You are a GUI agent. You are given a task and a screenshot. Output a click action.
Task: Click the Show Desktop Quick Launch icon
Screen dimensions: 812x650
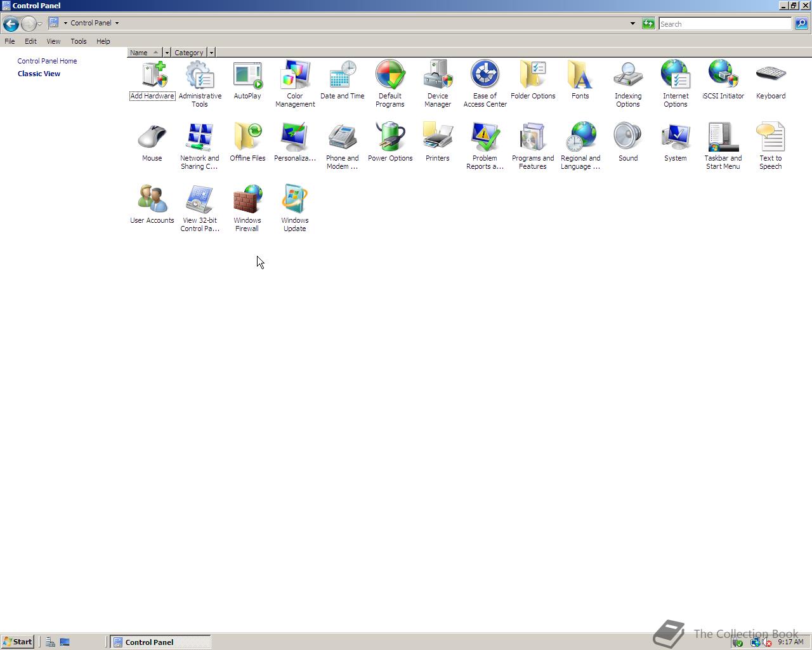point(65,642)
